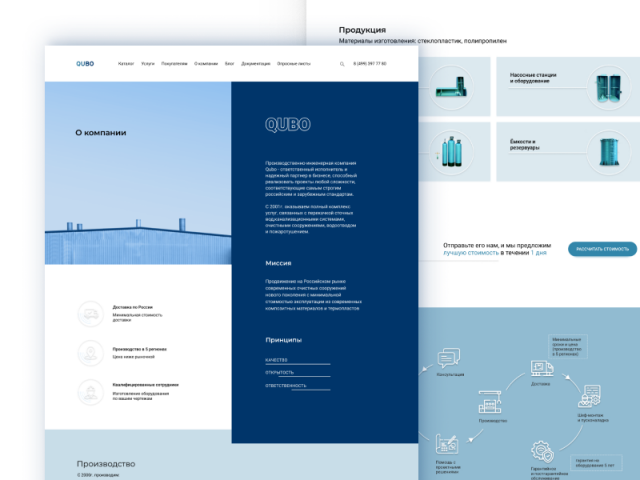Click the factory crane 'Производство' icon in the diagram
Screen dimensions: 640x480
click(x=490, y=402)
